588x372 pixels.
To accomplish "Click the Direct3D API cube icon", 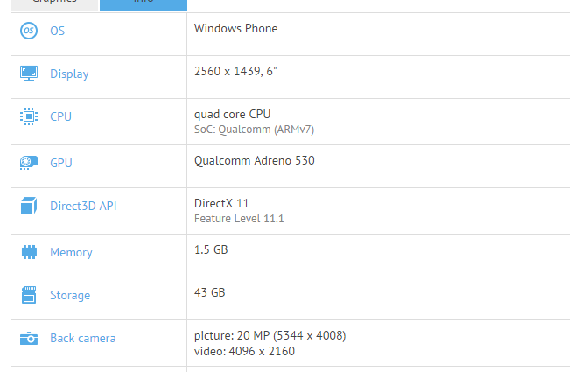I will pos(29,207).
